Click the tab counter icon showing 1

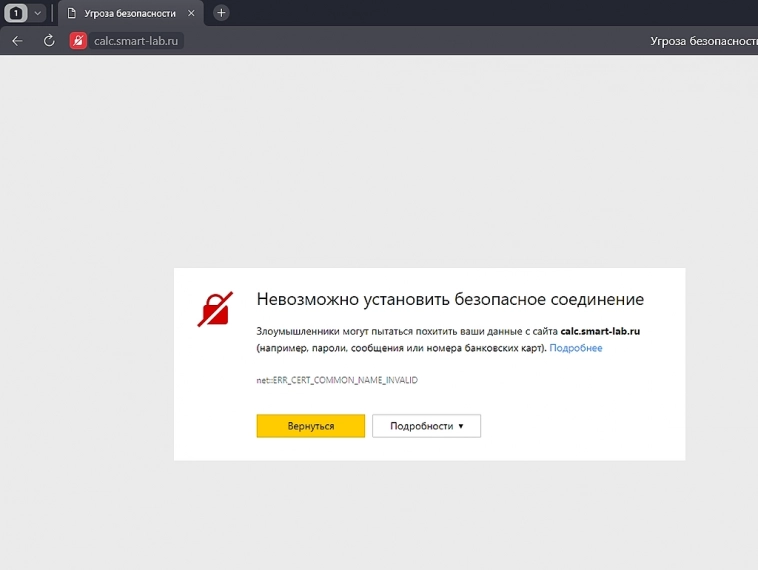pyautogui.click(x=16, y=13)
